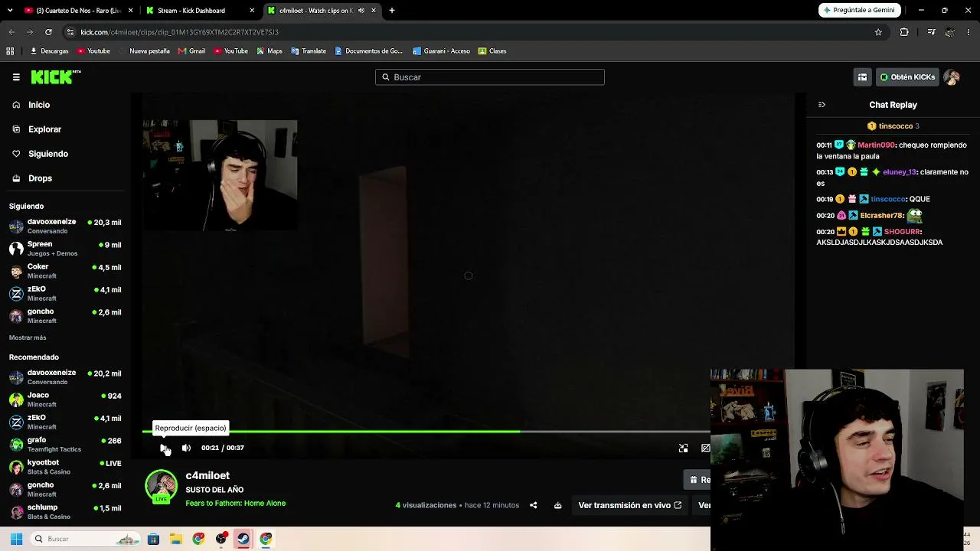View site information icon in address bar
This screenshot has width=980, height=551.
pyautogui.click(x=70, y=32)
